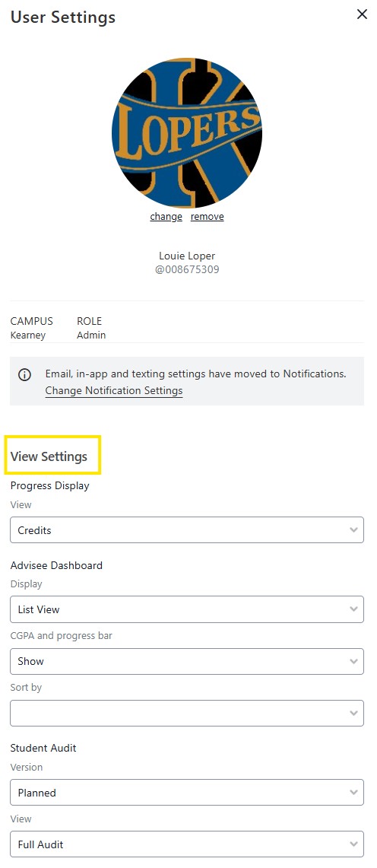Select the Louie Loper name text
Screen dimensions: 377x868
tap(187, 256)
